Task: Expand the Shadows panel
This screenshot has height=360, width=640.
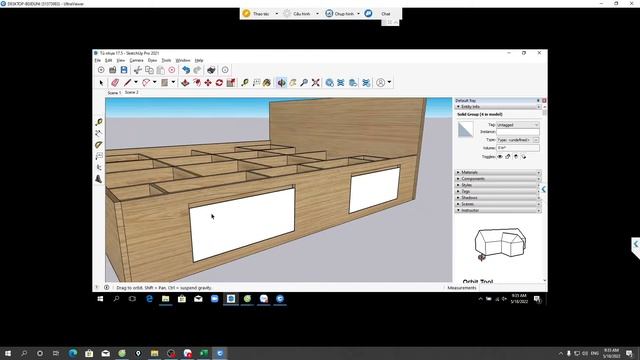Action: [x=498, y=198]
